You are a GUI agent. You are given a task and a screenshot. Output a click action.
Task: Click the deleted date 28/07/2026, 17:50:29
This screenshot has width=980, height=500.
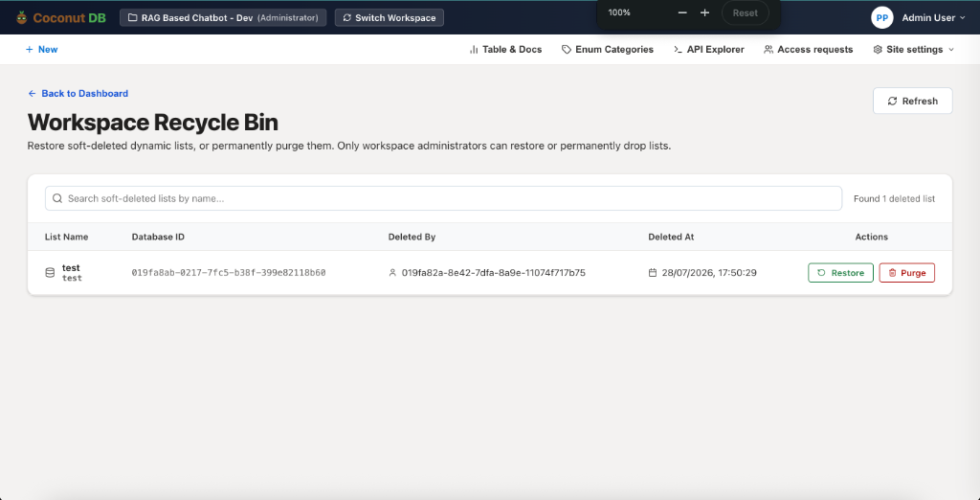[709, 273]
